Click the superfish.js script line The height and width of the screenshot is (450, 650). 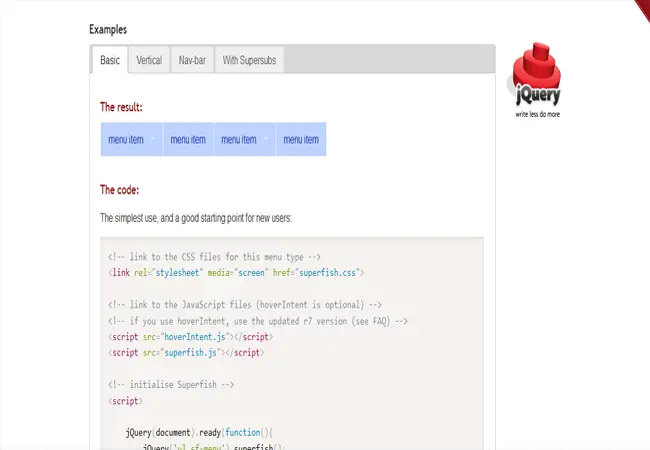coord(186,353)
